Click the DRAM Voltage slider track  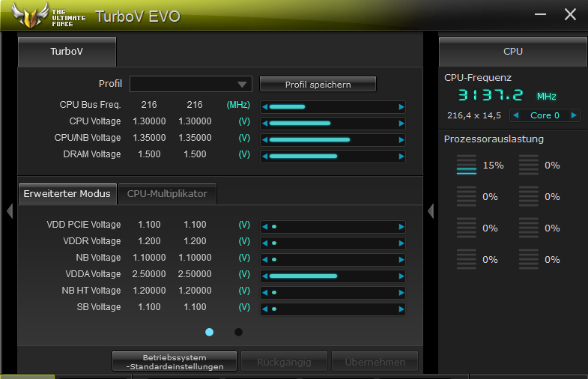click(x=333, y=157)
